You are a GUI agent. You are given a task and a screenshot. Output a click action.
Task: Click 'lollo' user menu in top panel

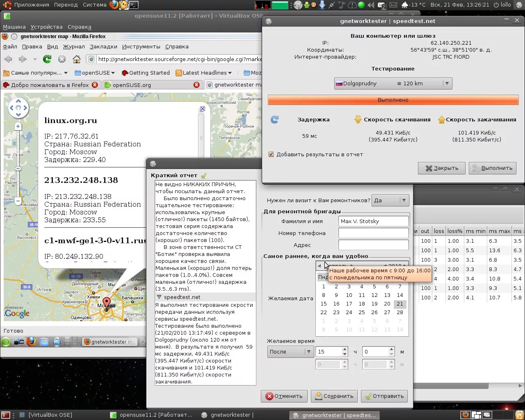tap(502, 5)
